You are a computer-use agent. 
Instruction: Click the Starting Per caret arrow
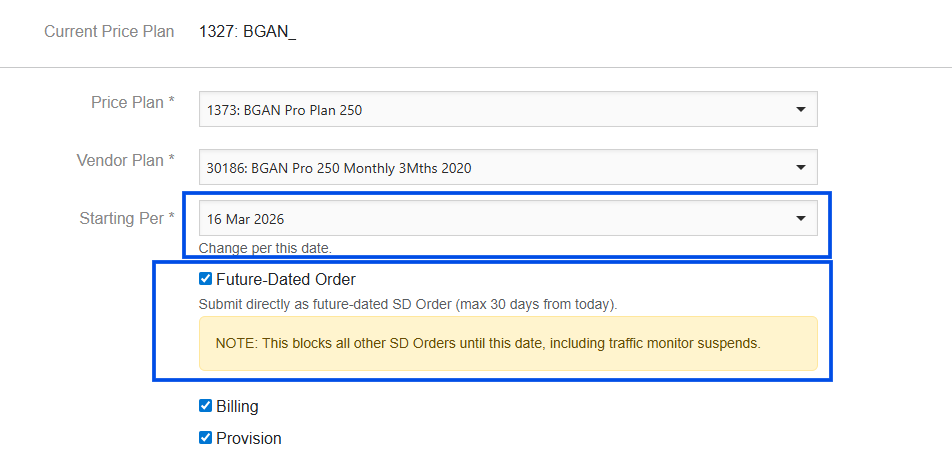point(800,218)
